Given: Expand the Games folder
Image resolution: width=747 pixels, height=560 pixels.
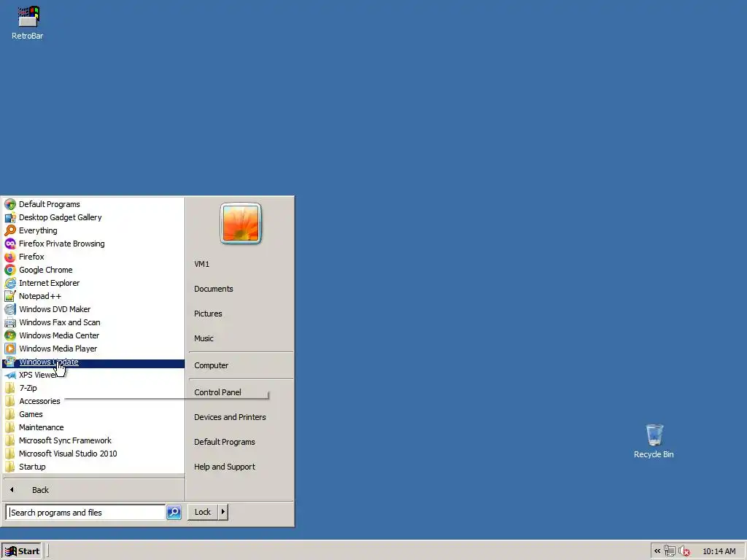Looking at the screenshot, I should coord(94,414).
